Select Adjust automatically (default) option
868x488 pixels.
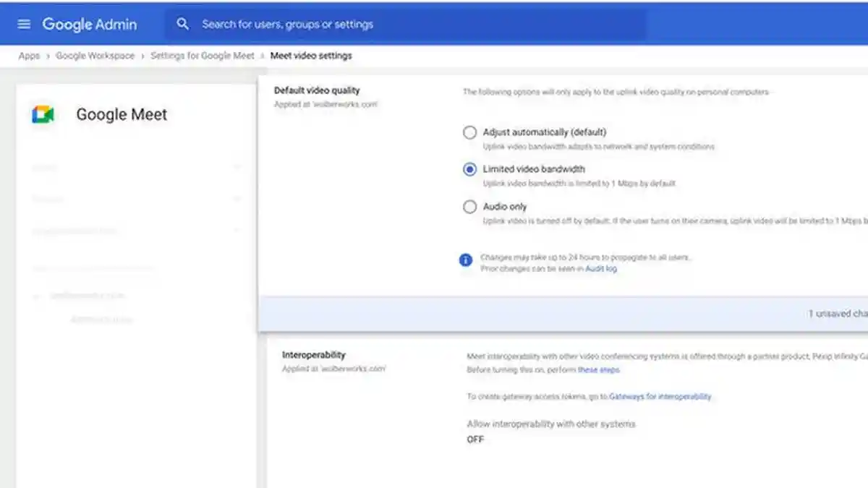tap(470, 132)
